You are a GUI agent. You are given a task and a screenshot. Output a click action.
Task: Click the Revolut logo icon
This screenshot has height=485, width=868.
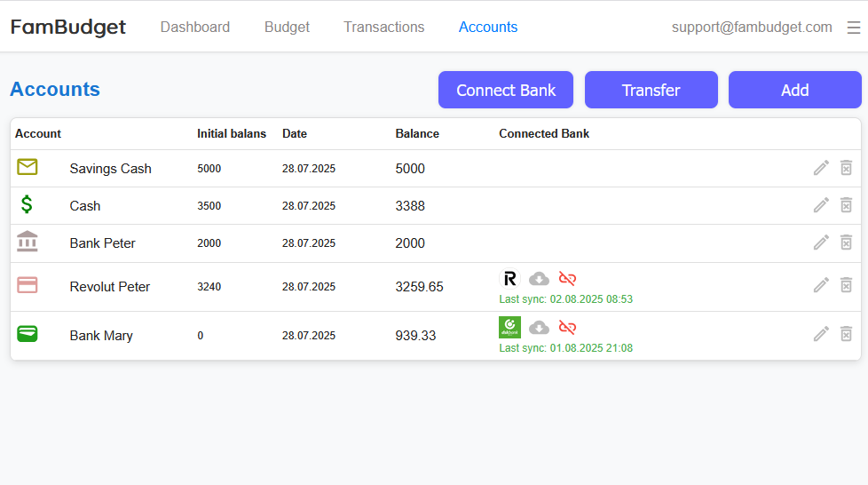509,279
